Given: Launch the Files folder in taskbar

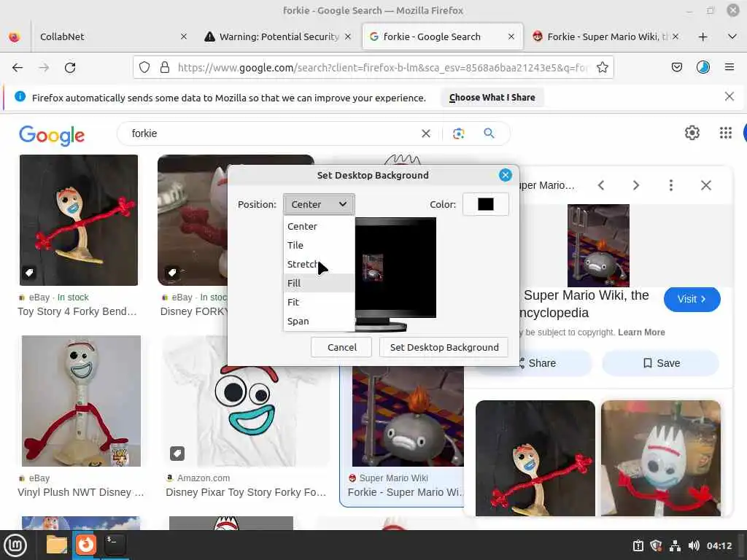Looking at the screenshot, I should [x=56, y=545].
